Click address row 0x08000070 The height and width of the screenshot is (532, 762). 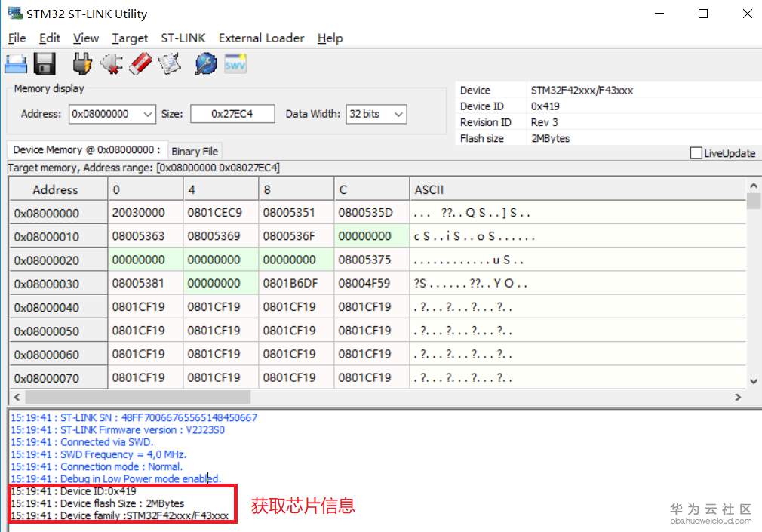point(58,378)
